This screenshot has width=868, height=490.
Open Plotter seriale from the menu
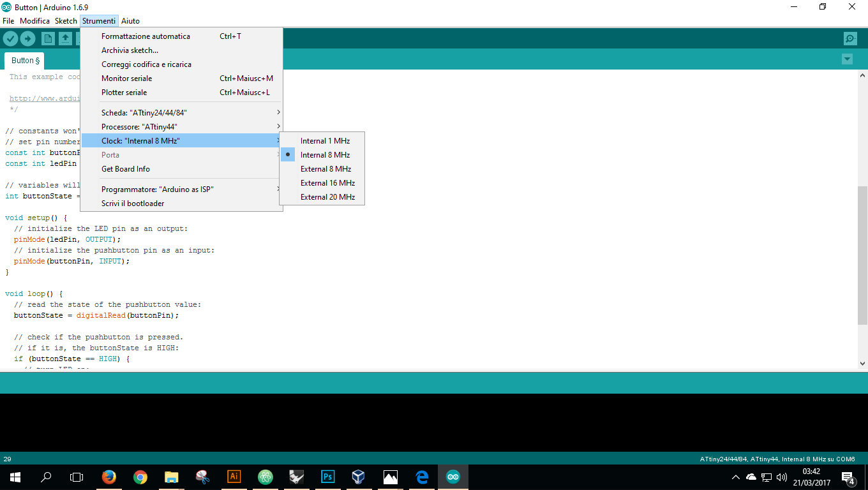click(181, 93)
